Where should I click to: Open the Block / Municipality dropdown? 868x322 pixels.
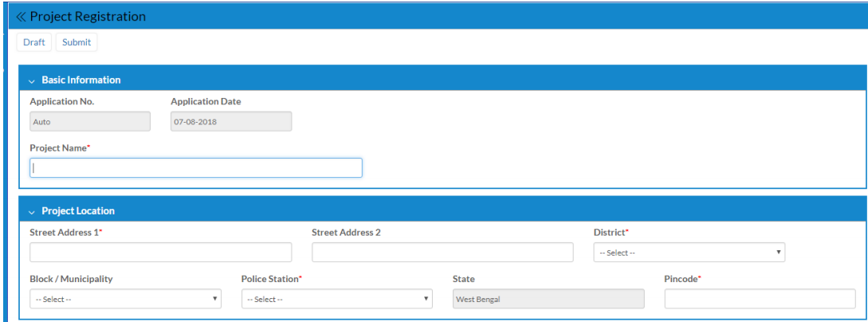point(125,299)
